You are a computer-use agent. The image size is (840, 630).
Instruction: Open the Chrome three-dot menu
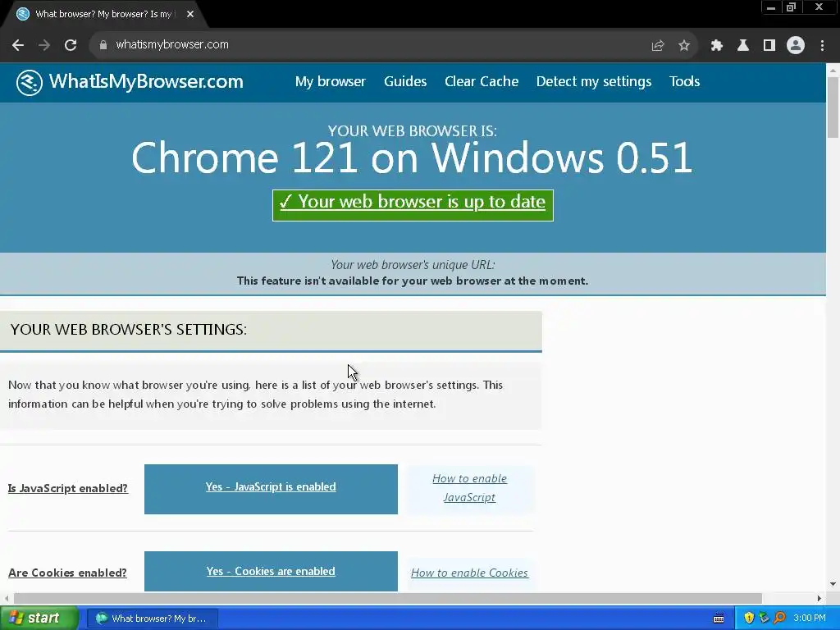pos(822,46)
